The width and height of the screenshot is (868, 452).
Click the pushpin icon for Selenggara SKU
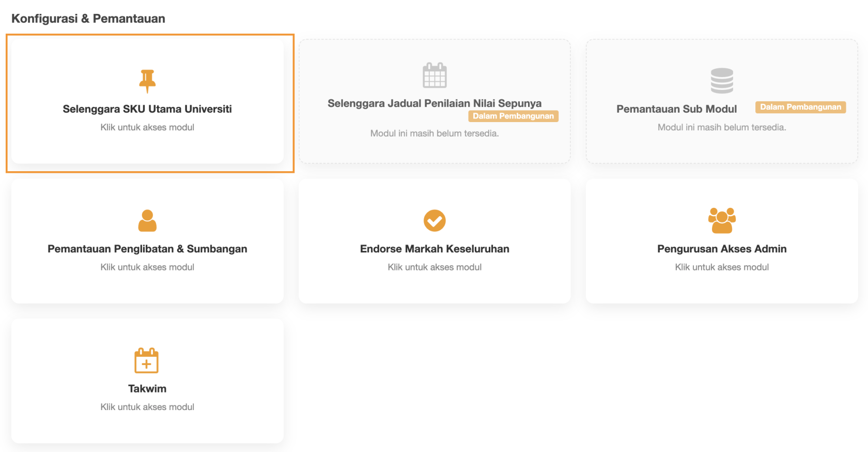pos(147,81)
